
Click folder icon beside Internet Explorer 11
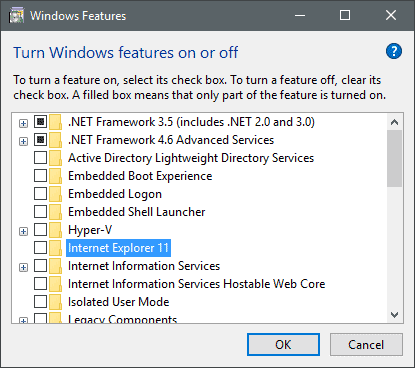[x=56, y=248]
